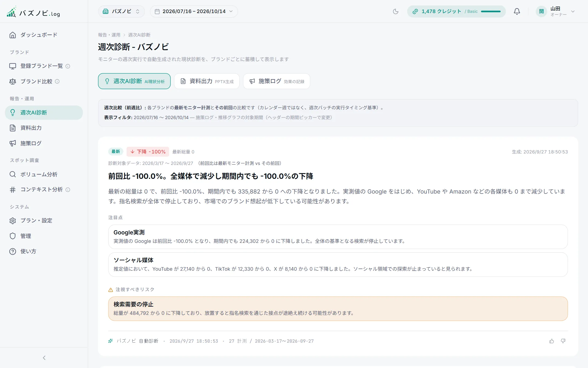Viewport: 588px width, 368px height.
Task: Click the バズノビ.log logo
Action: [33, 12]
